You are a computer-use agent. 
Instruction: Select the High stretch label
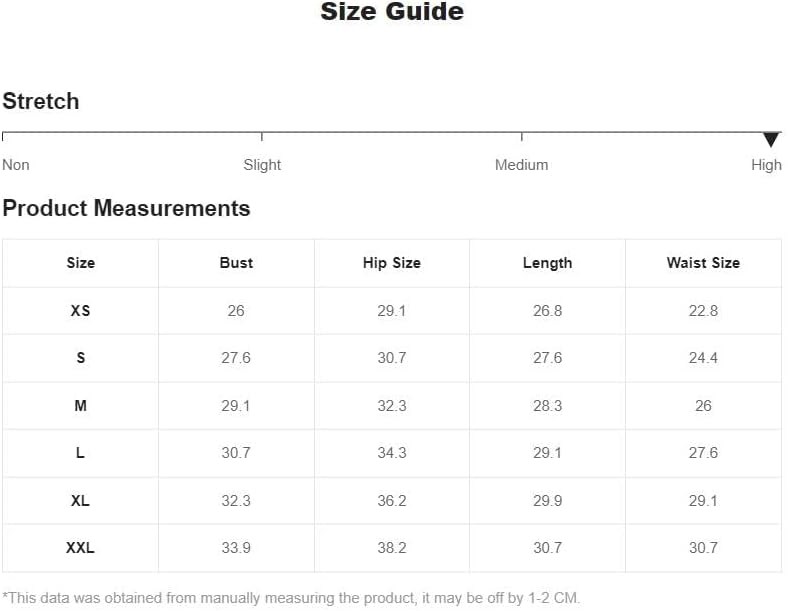pyautogui.click(x=766, y=165)
